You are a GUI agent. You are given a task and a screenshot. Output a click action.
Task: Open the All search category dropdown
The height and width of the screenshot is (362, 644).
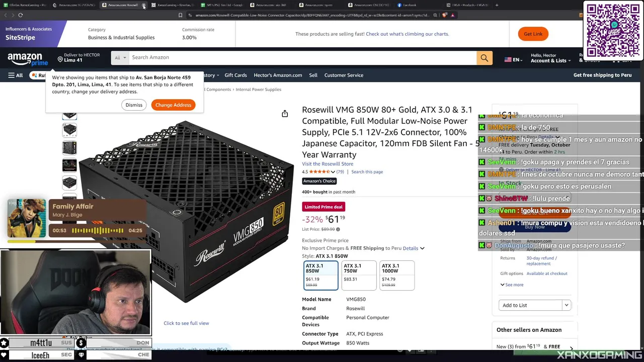click(x=120, y=58)
